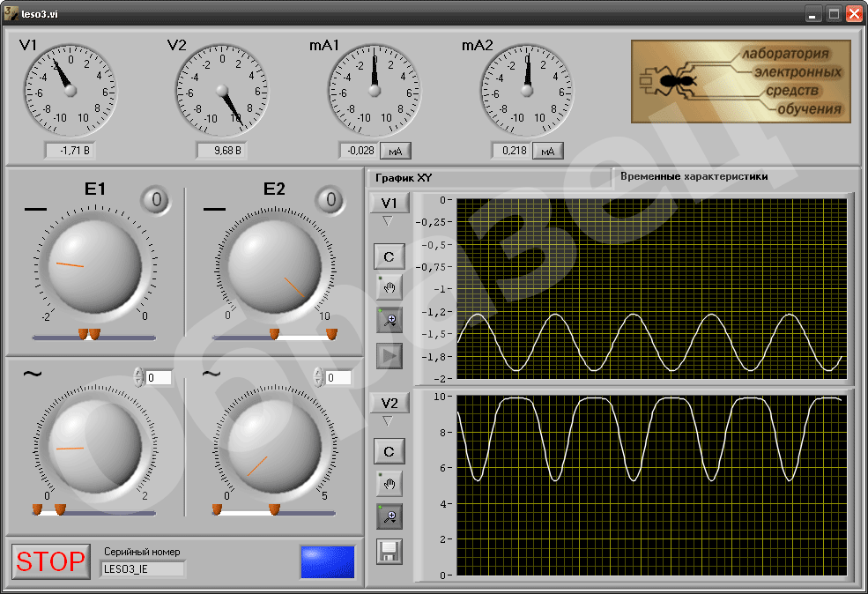868x594 pixels.
Task: Activate the pan hand tool for V1 graph
Action: coord(389,287)
